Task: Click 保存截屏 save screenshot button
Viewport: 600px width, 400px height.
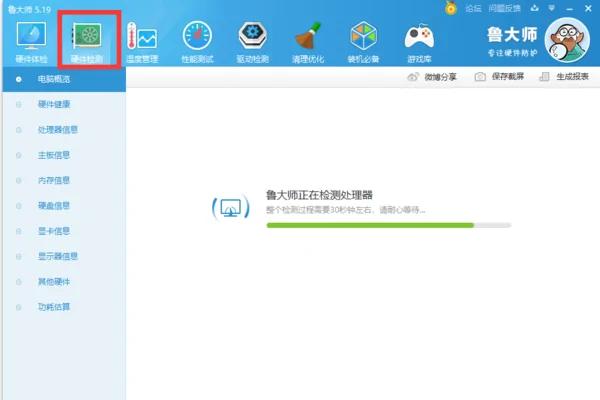Action: coord(499,77)
